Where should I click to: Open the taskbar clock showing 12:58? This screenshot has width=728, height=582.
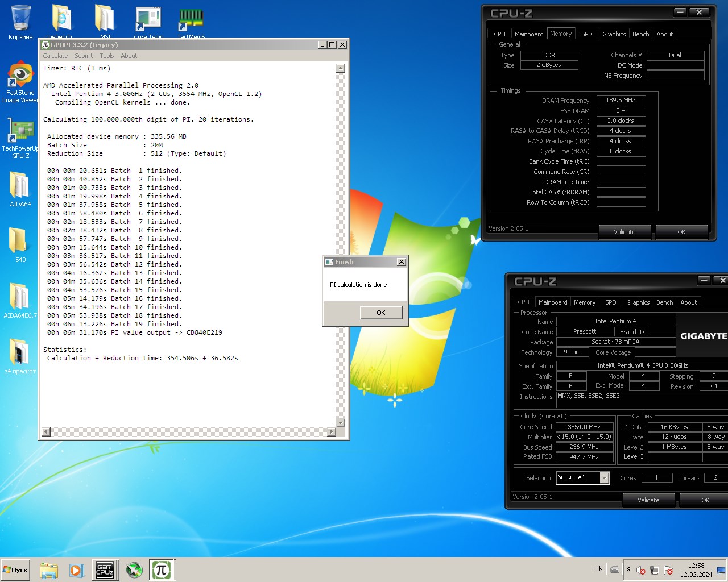pyautogui.click(x=696, y=570)
